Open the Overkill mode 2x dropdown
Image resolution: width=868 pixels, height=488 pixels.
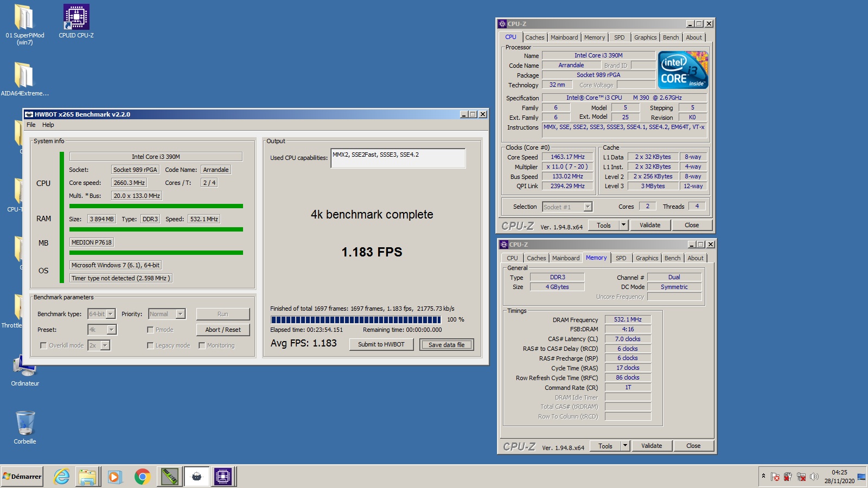(x=99, y=345)
